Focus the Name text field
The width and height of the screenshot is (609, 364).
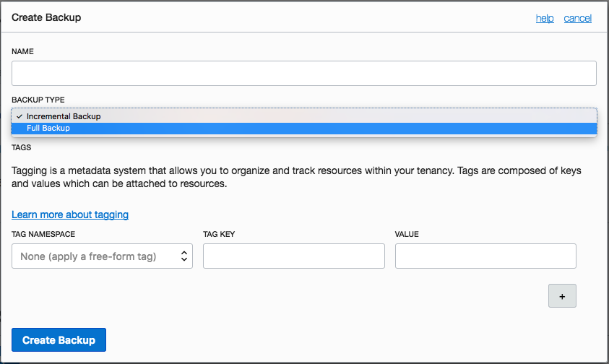point(303,74)
